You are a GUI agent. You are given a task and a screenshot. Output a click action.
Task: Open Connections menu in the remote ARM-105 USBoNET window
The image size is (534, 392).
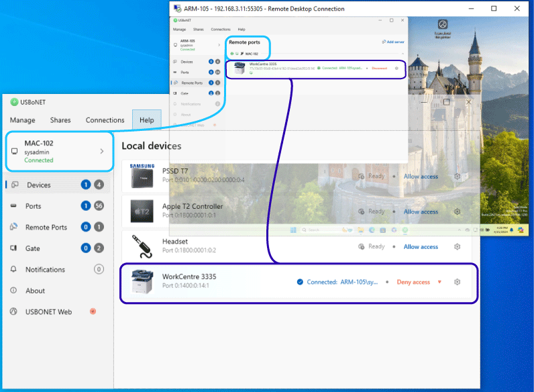click(x=220, y=30)
